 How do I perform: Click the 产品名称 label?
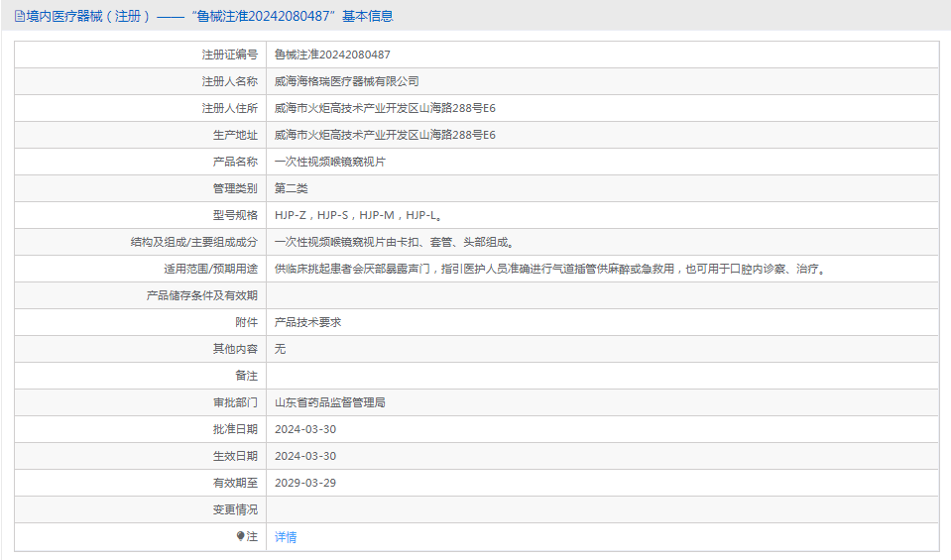pyautogui.click(x=235, y=162)
